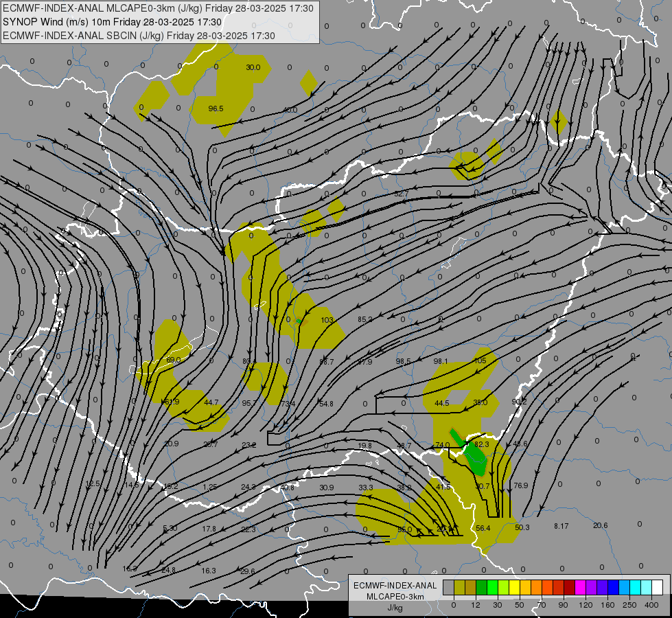The height and width of the screenshot is (618, 672).
Task: Click the 55.0 map value
Action: pyautogui.click(x=404, y=529)
